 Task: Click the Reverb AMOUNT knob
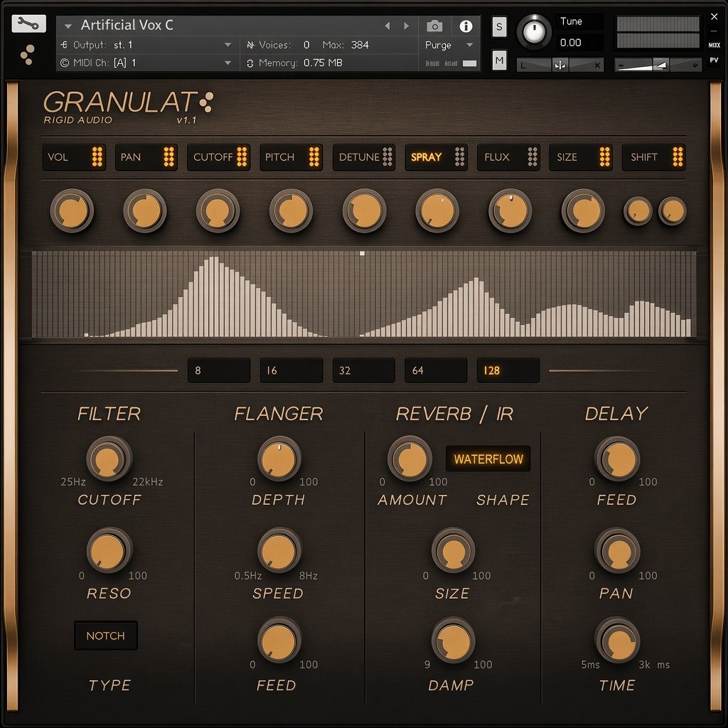click(409, 459)
